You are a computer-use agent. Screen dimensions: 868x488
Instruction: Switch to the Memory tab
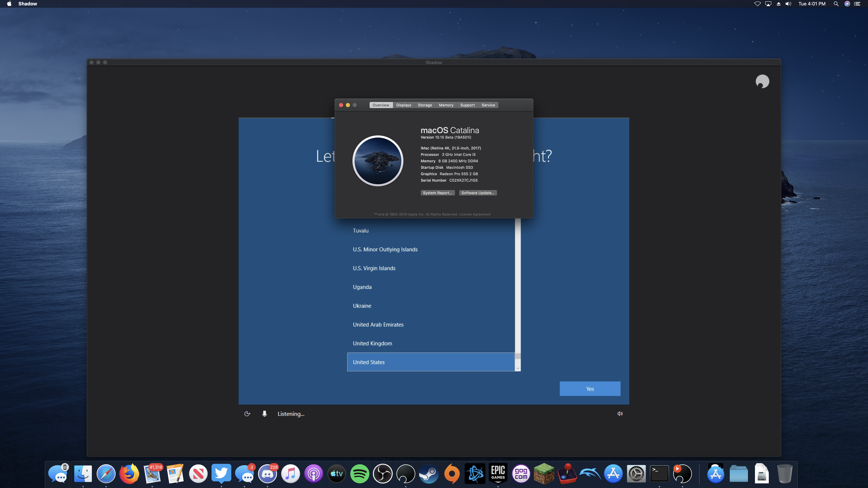coord(446,105)
